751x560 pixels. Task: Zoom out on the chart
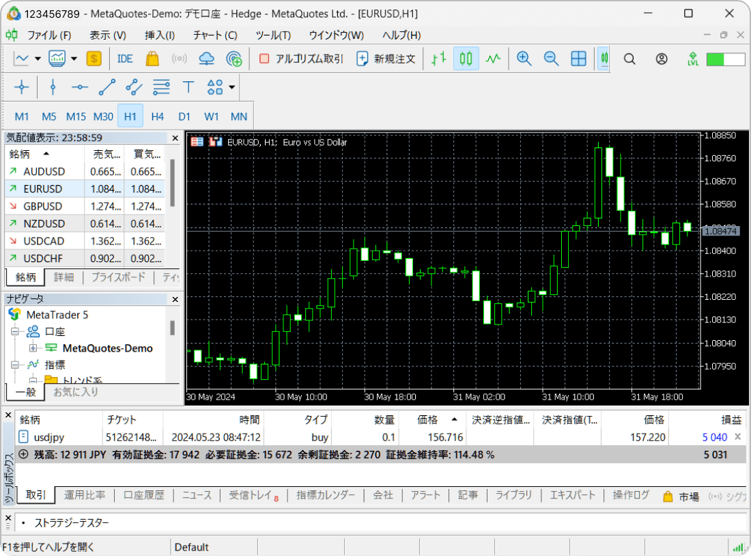point(551,59)
